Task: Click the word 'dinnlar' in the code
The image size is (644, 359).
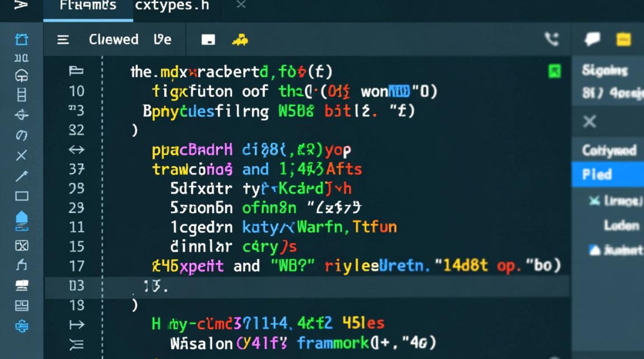Action: coord(201,247)
